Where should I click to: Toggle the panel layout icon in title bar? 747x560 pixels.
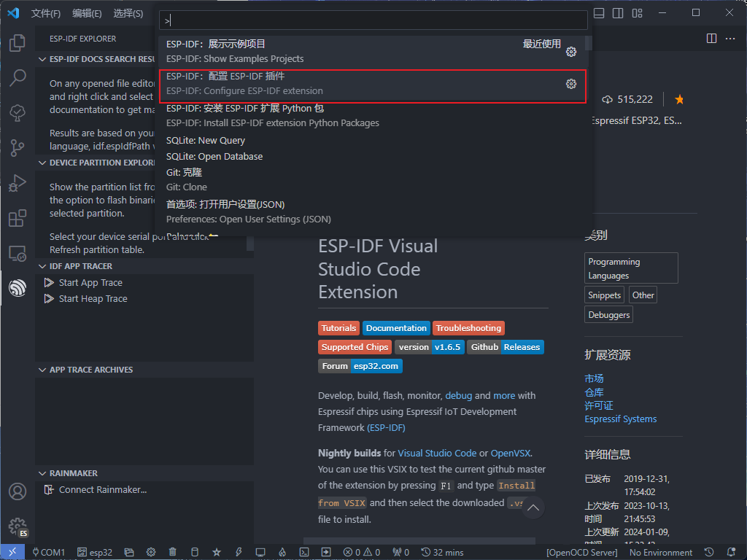pyautogui.click(x=599, y=13)
